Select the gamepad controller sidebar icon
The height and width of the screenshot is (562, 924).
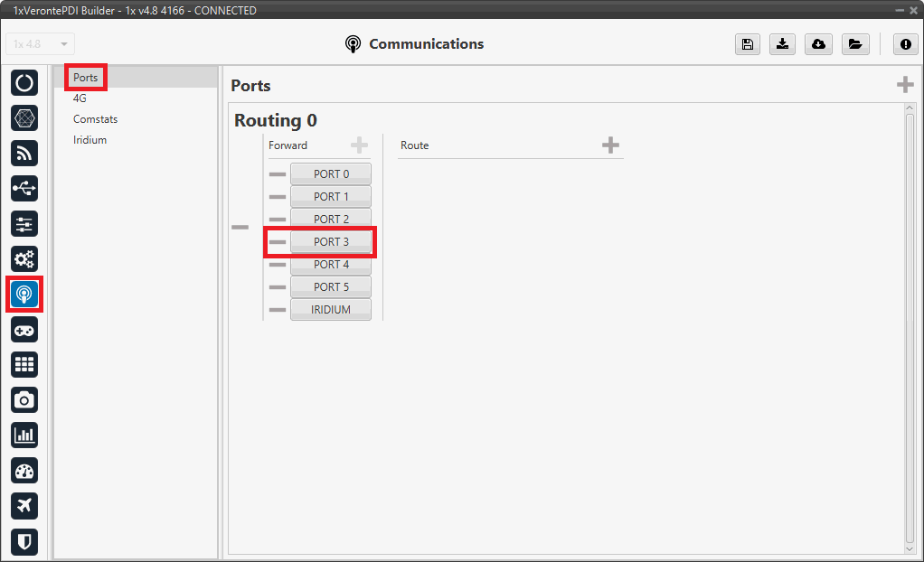pyautogui.click(x=24, y=330)
